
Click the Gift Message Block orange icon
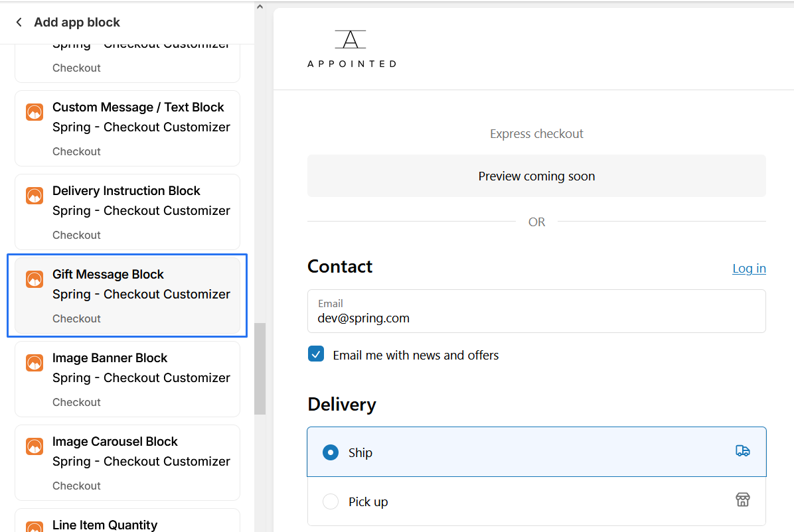[35, 279]
